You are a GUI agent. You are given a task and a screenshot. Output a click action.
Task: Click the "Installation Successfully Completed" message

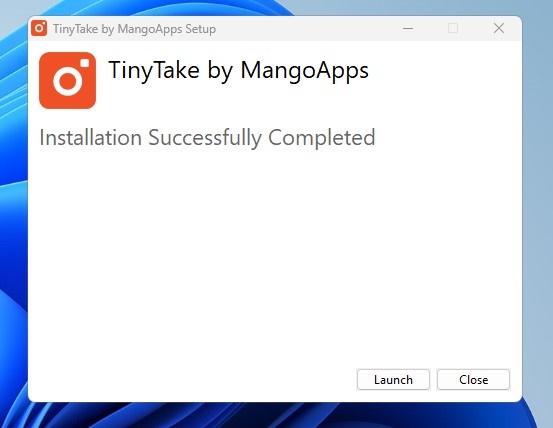coord(207,137)
